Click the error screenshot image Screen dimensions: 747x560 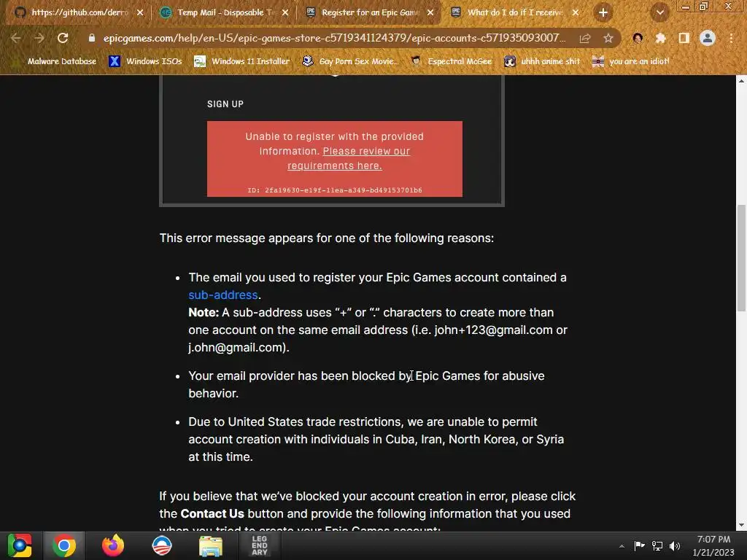[332, 141]
